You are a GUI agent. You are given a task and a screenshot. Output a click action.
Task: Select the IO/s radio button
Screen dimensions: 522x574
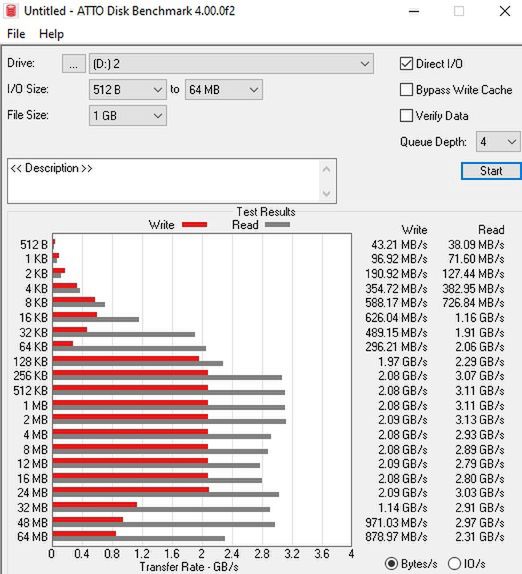454,563
